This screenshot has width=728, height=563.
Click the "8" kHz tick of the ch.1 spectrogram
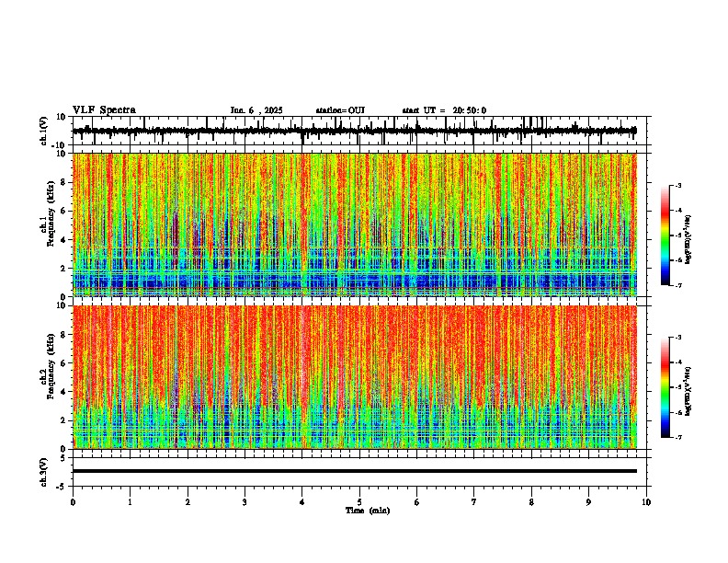pyautogui.click(x=63, y=182)
